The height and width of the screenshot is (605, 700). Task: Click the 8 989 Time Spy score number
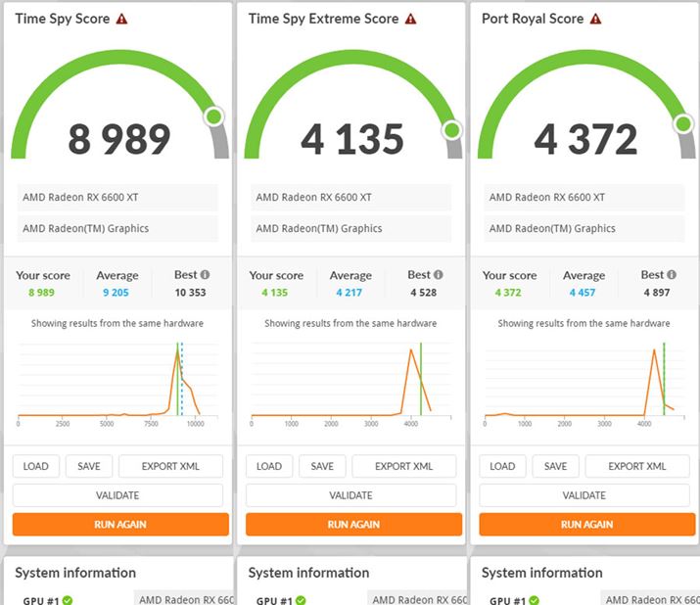pos(119,140)
